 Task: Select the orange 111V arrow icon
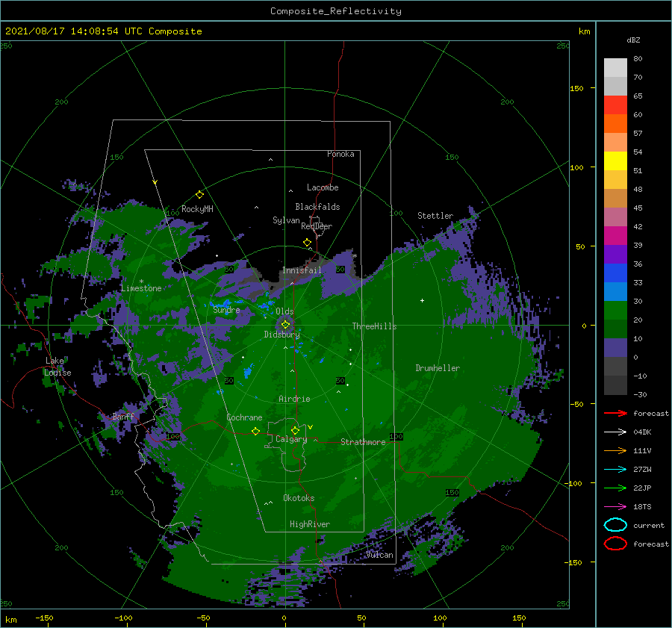click(615, 450)
